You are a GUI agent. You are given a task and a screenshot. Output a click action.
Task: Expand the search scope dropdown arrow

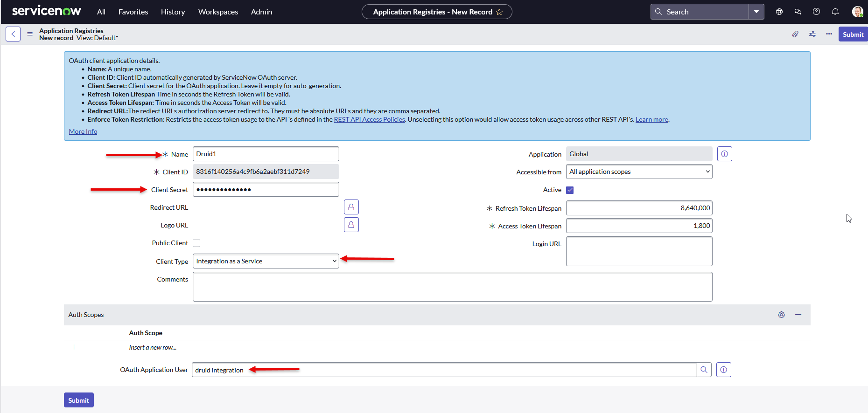coord(756,12)
